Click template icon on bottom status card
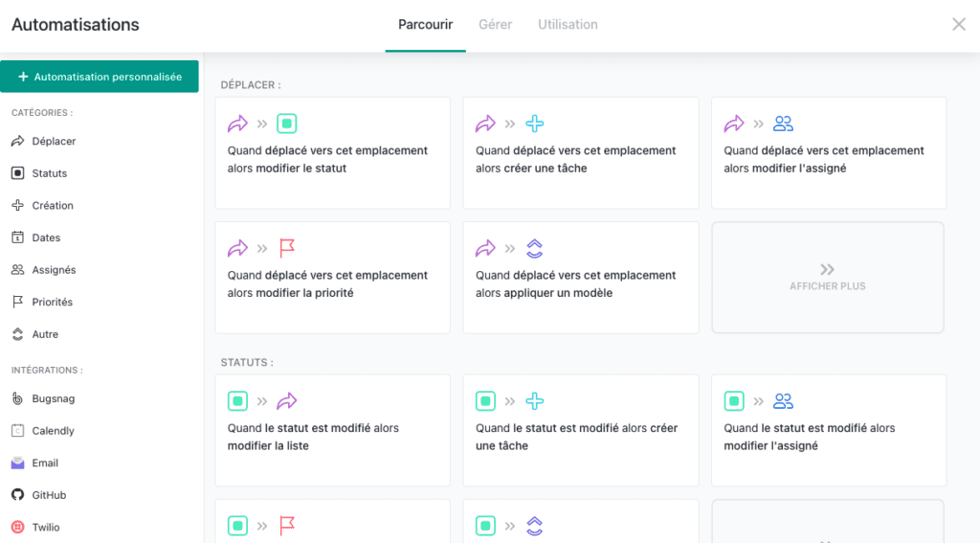This screenshot has height=543, width=980. [x=534, y=526]
